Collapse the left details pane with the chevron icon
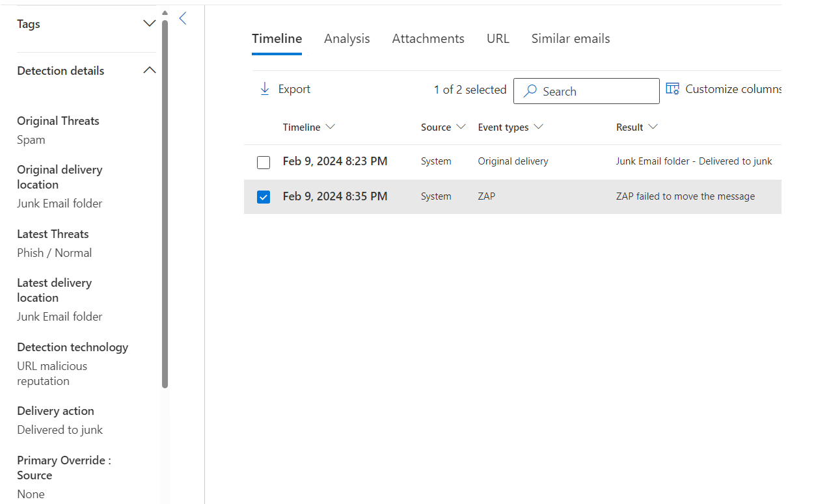Viewport: 814px width, 504px height. 183,19
